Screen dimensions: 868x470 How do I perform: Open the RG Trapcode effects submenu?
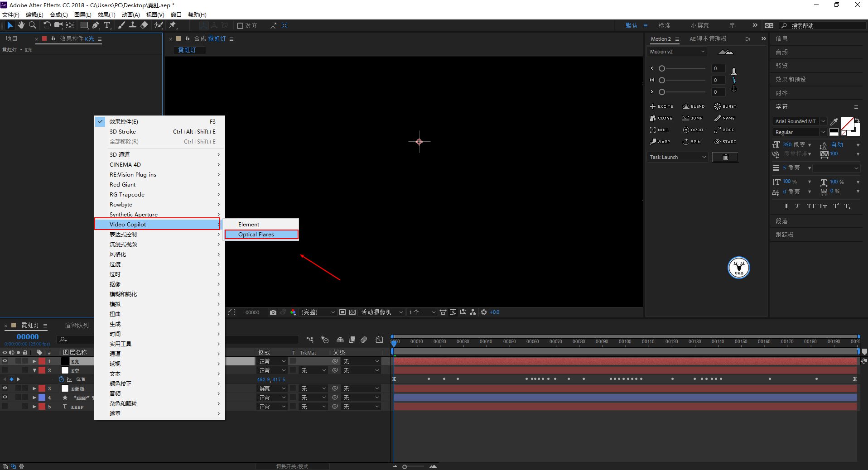pos(159,195)
